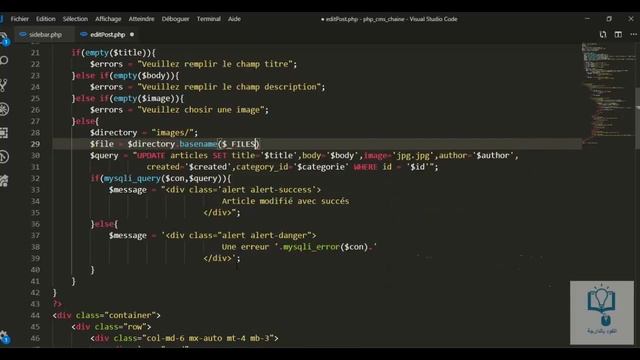
Task: Place cursor in $_FILES on line 29
Action: pyautogui.click(x=239, y=144)
